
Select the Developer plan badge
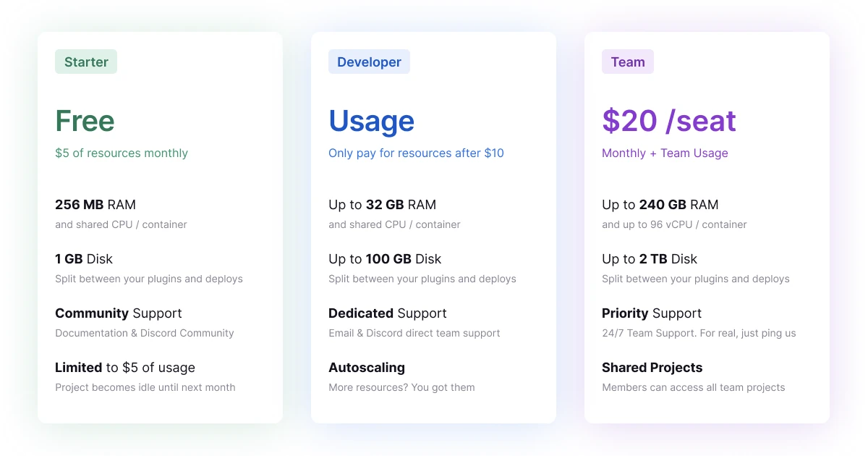(x=369, y=62)
